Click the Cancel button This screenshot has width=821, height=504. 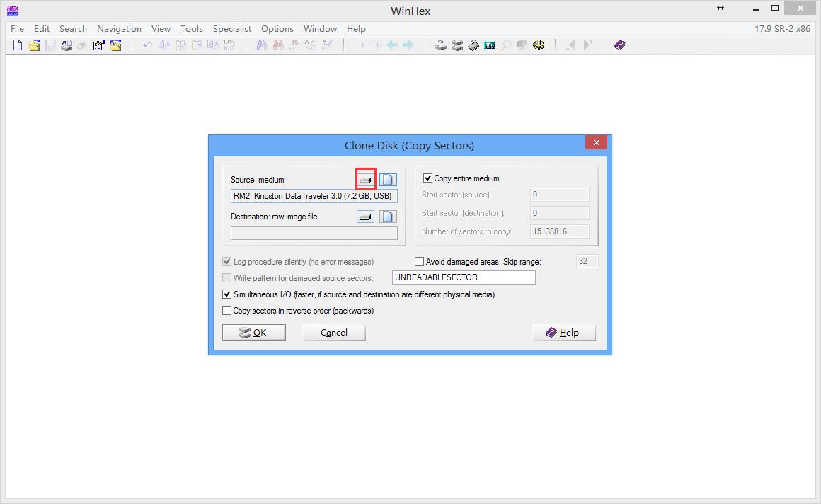click(x=333, y=333)
